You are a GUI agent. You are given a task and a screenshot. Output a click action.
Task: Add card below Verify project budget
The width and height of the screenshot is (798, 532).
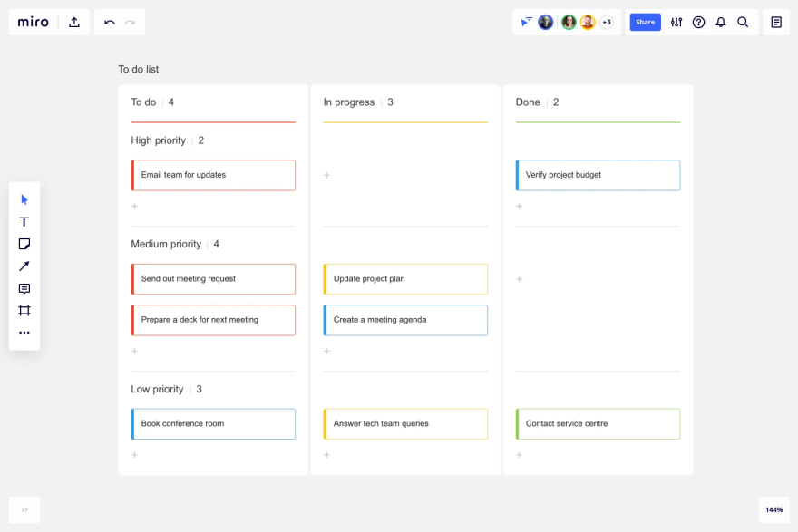click(520, 206)
